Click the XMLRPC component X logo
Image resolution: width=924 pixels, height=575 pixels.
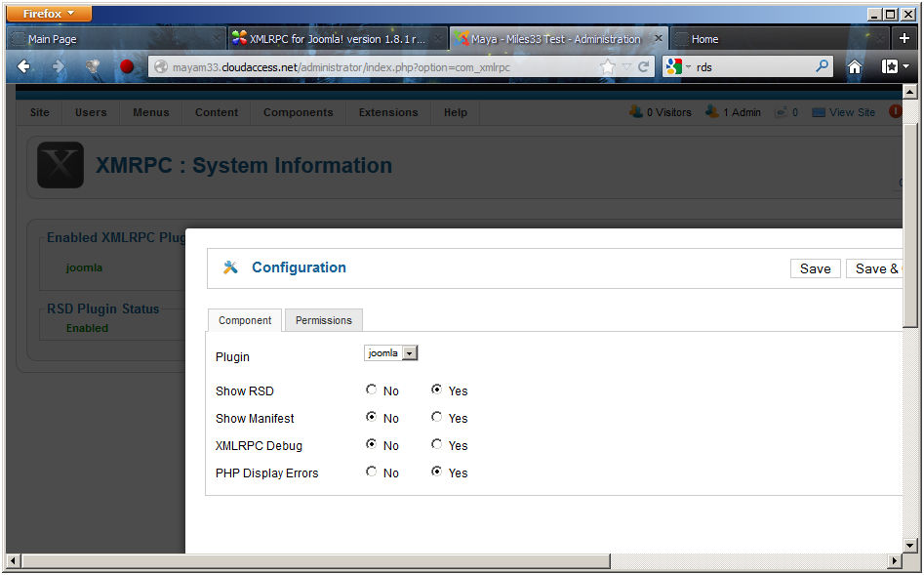click(x=60, y=165)
